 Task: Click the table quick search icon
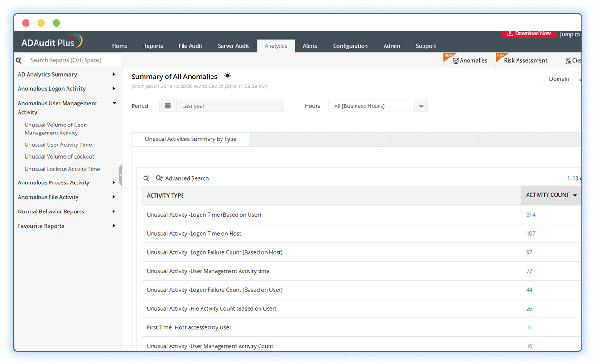point(146,178)
